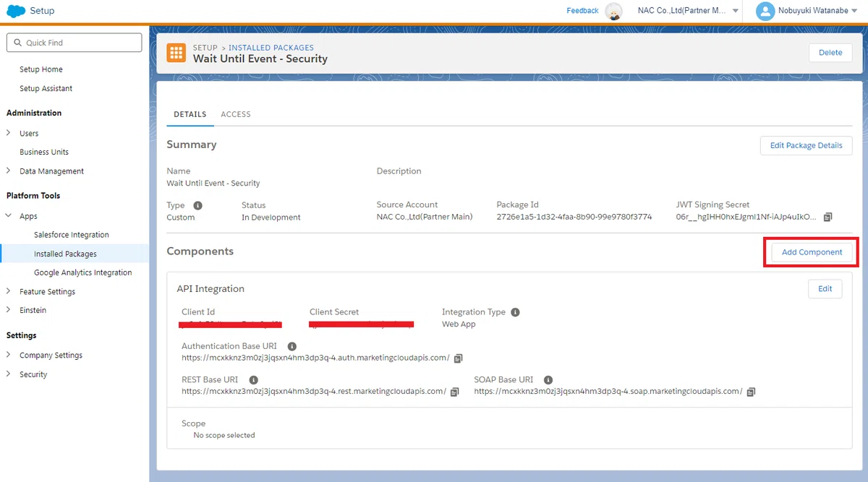This screenshot has height=482, width=868.
Task: Show info for package Type
Action: [x=197, y=205]
